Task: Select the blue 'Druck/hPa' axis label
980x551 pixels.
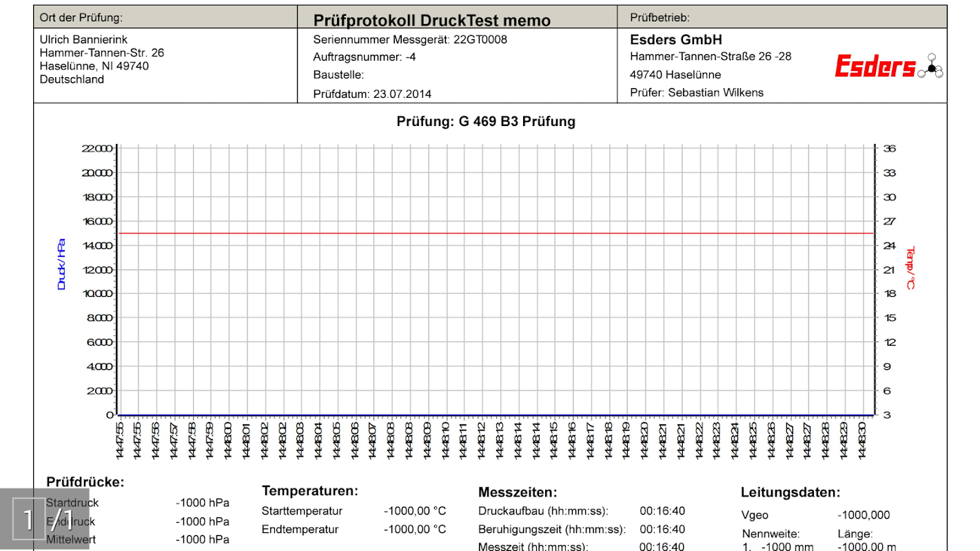Action: pos(61,264)
